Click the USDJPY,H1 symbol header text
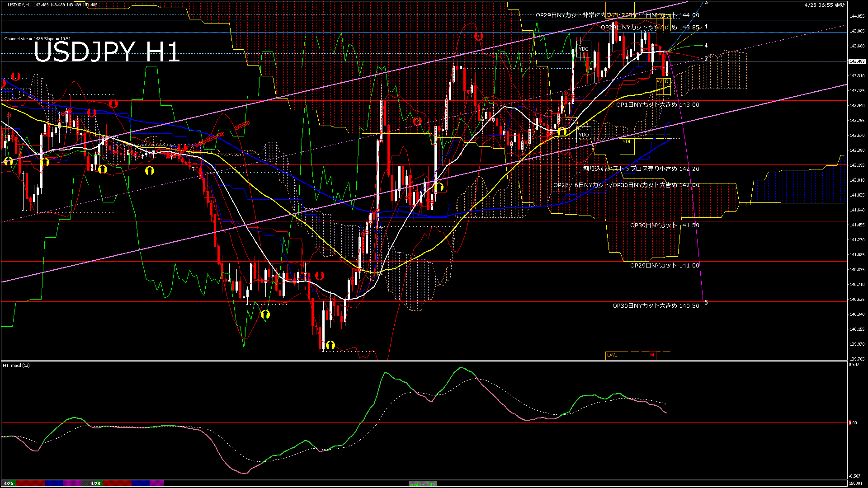The height and width of the screenshot is (488, 868). point(19,5)
